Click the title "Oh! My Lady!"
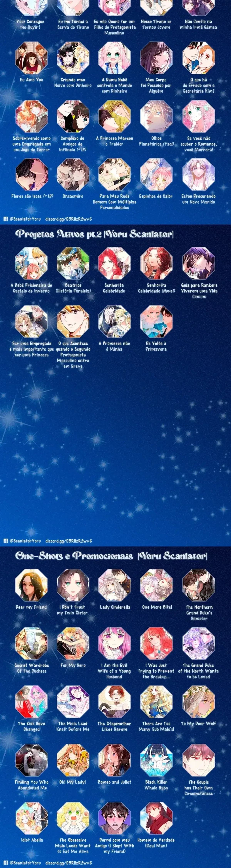 tap(72, 782)
